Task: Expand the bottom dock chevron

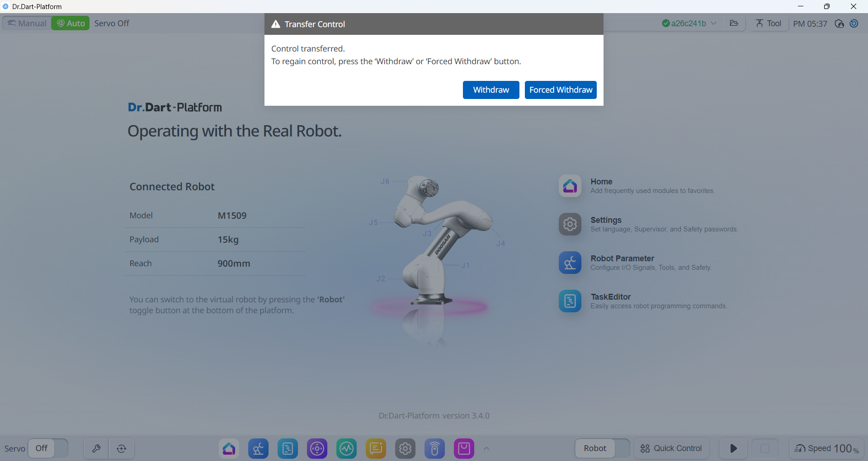Action: click(486, 448)
